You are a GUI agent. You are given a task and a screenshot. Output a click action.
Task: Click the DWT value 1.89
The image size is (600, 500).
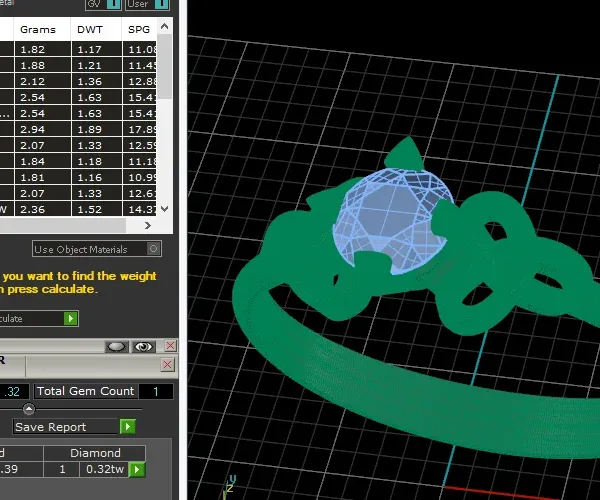[x=96, y=129]
